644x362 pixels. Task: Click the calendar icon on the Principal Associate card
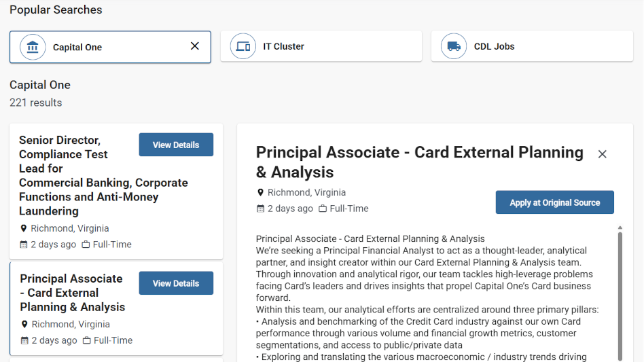24,341
